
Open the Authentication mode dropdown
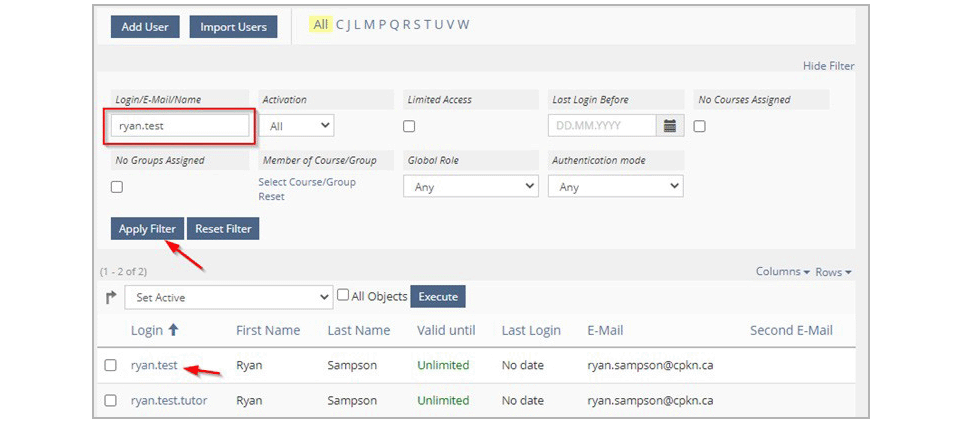click(615, 187)
